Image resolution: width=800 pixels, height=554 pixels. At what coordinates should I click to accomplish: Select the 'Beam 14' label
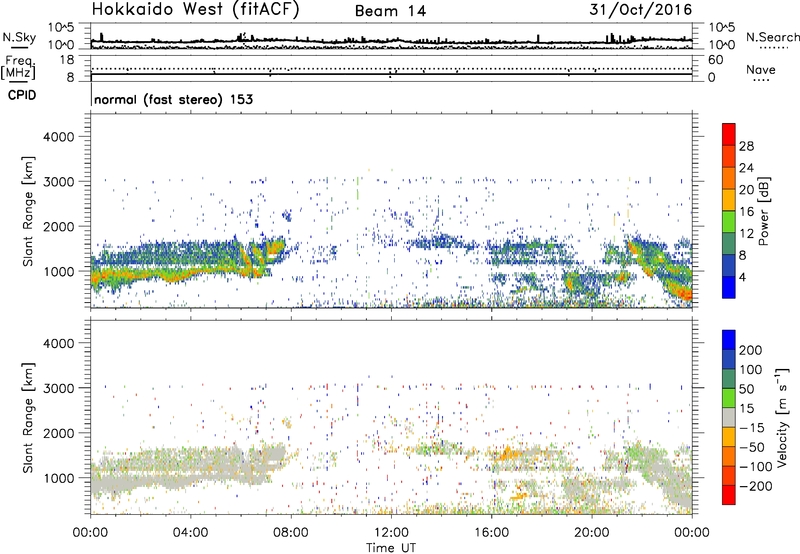tap(390, 11)
